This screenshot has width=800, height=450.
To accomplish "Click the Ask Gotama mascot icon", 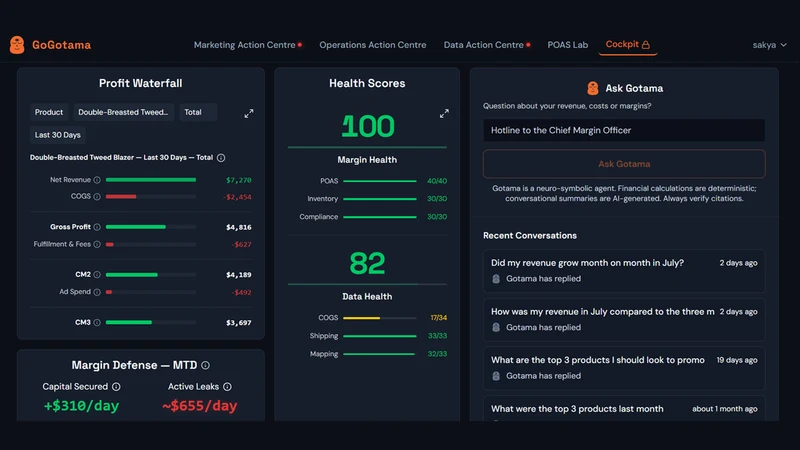I will [592, 88].
